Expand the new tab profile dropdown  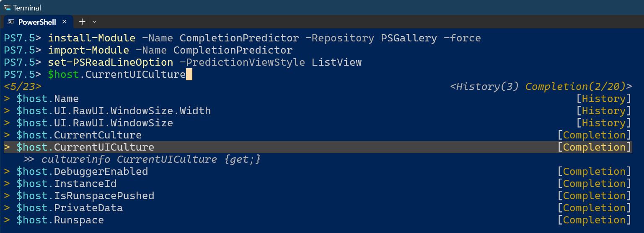pyautogui.click(x=95, y=22)
